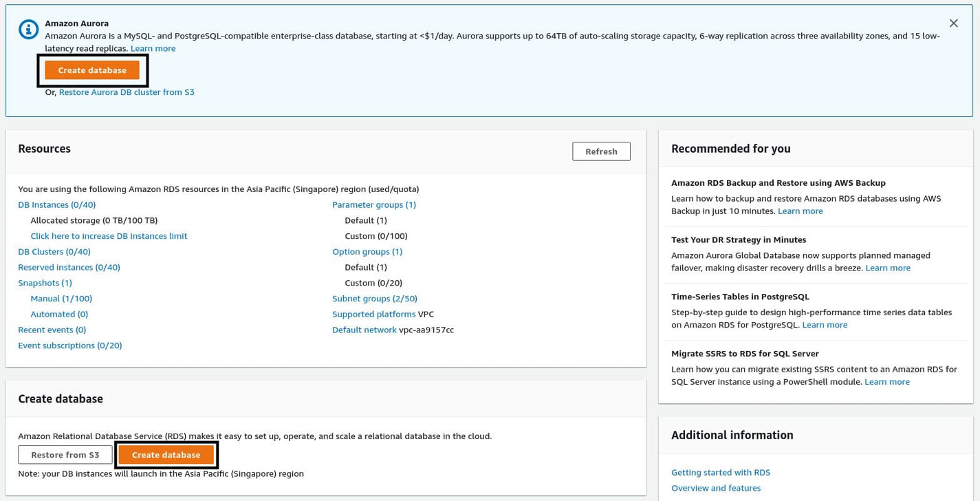980x501 pixels.
Task: Click the Aurora banner info icon
Action: click(28, 29)
